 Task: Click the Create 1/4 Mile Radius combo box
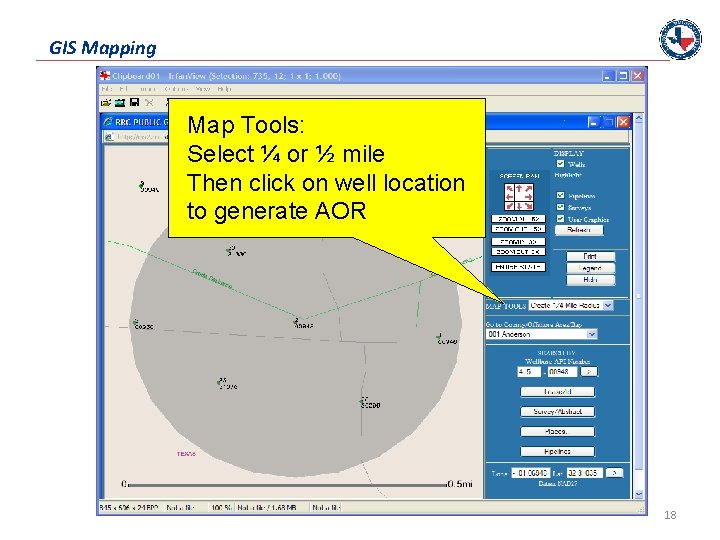coord(571,305)
